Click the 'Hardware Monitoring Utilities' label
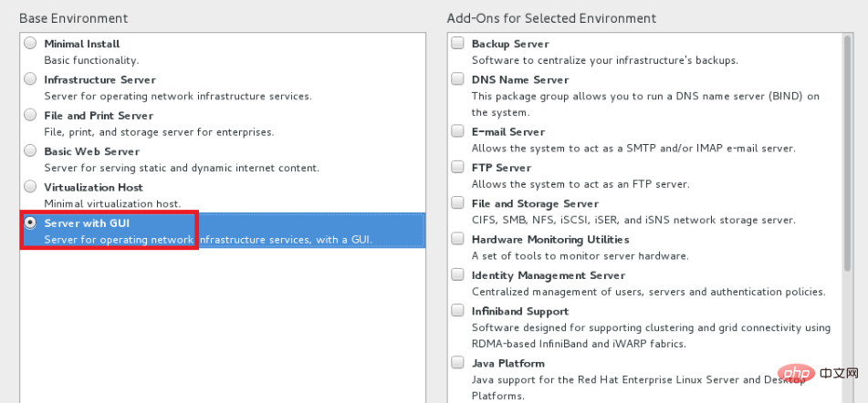868x403 pixels. click(x=550, y=240)
